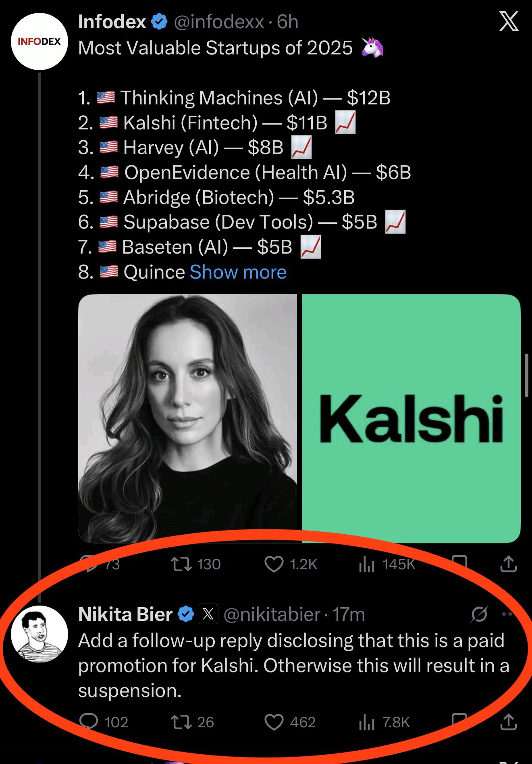The image size is (532, 764).
Task: Reply to Nikita Bier's comment
Action: [89, 722]
